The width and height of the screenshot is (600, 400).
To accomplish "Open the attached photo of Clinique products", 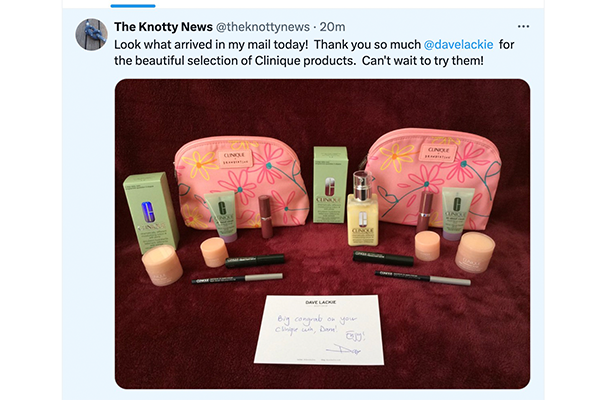I will (x=322, y=234).
